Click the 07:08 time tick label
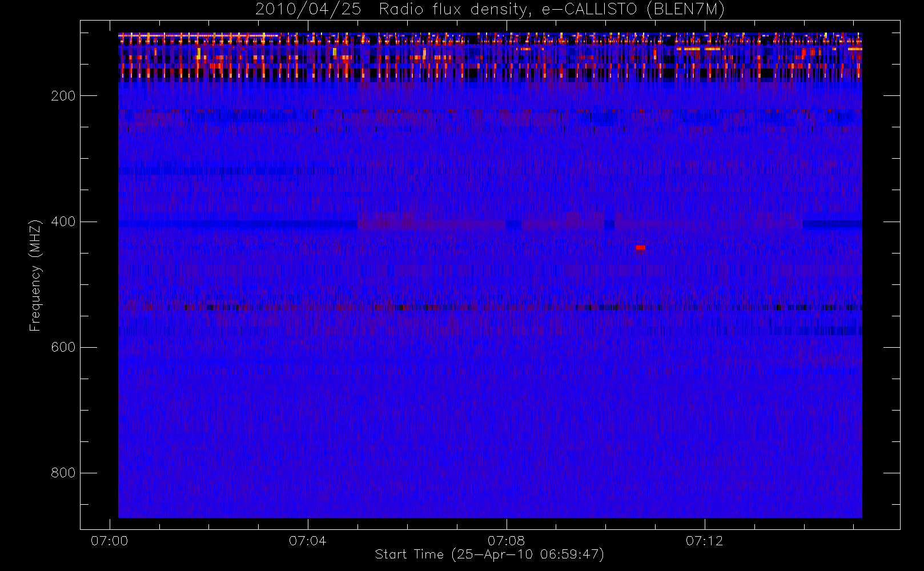 pyautogui.click(x=506, y=541)
